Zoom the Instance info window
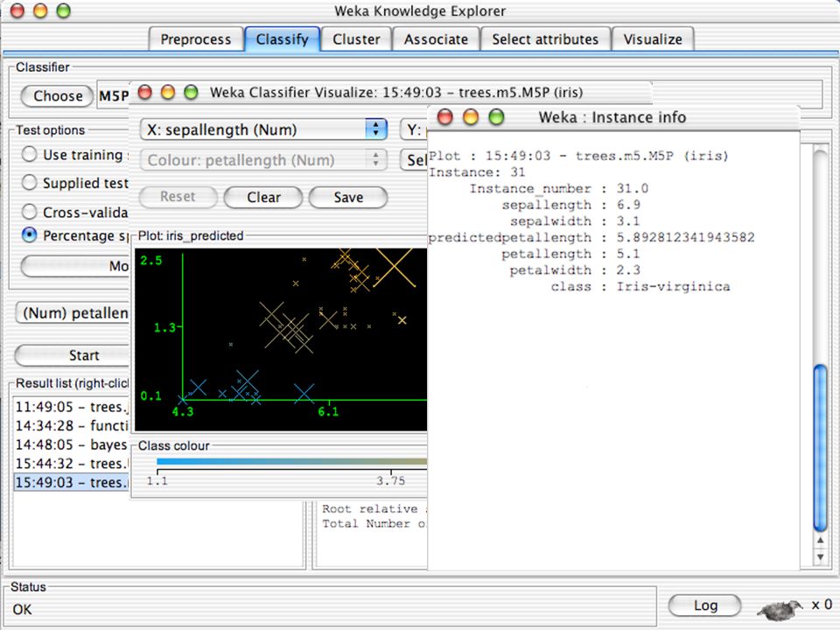Screen dimensions: 840x630 tap(496, 116)
